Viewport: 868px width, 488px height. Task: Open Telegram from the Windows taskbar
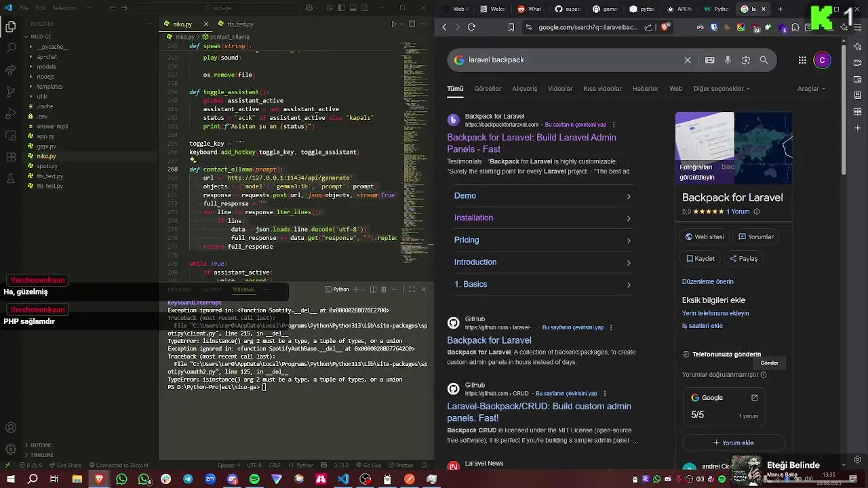tap(188, 479)
